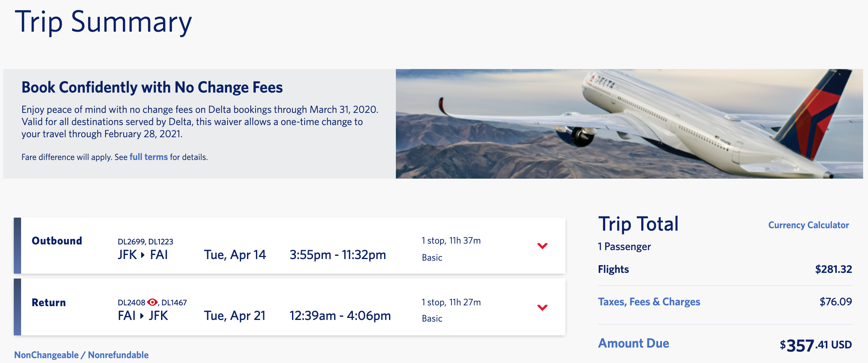Click the Amount Due label

click(634, 343)
